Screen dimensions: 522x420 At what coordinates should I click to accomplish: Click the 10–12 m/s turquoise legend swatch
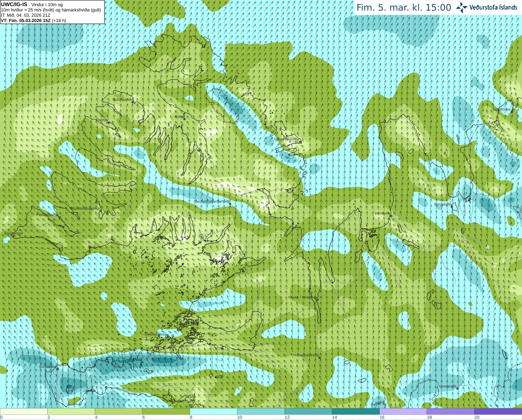pyautogui.click(x=261, y=411)
